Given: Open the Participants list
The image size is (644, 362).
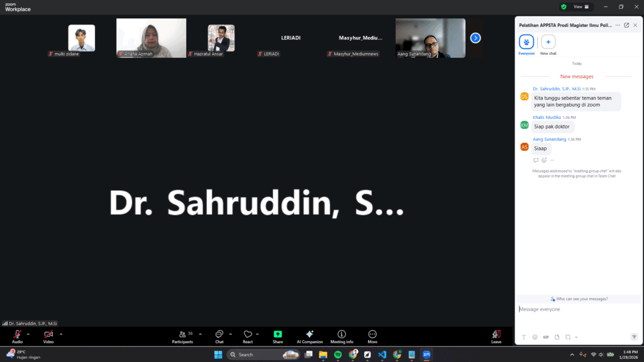Looking at the screenshot, I should pos(182,334).
